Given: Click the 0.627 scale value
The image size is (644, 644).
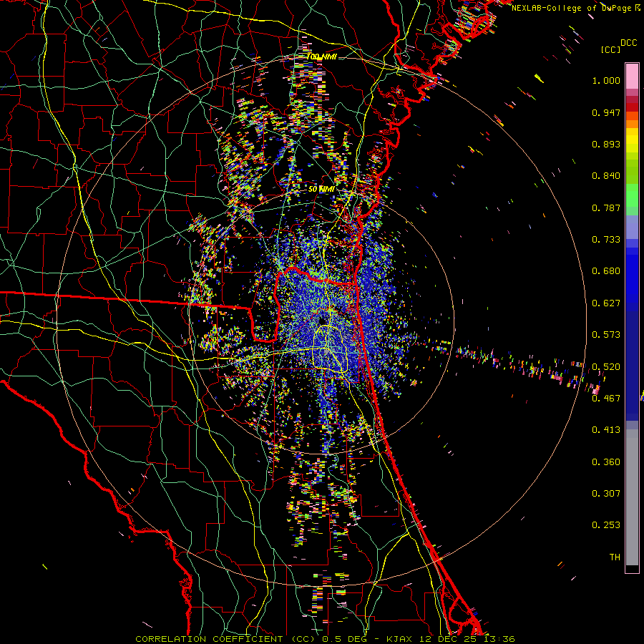Looking at the screenshot, I should pos(606,303).
